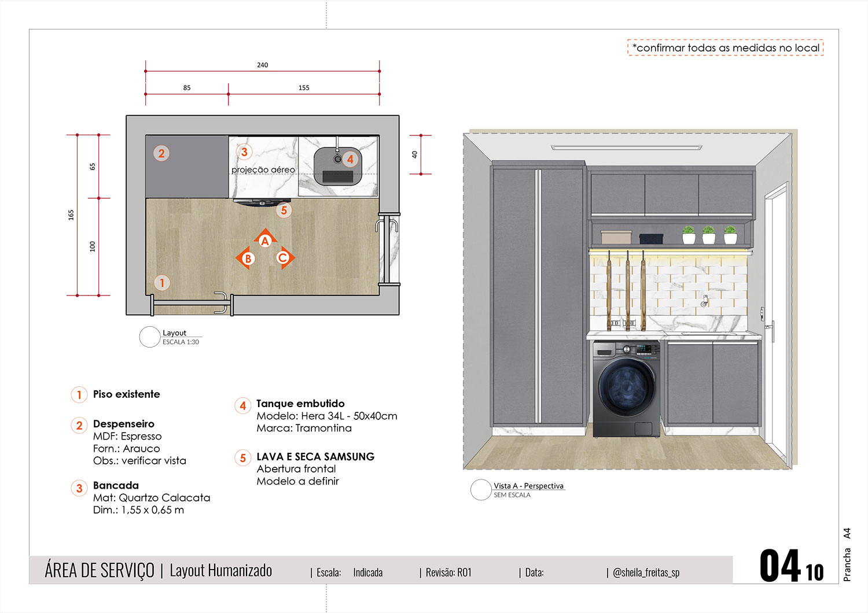The width and height of the screenshot is (868, 613).
Task: Select the ÁREA DE SERVIÇO title
Action: 100,571
